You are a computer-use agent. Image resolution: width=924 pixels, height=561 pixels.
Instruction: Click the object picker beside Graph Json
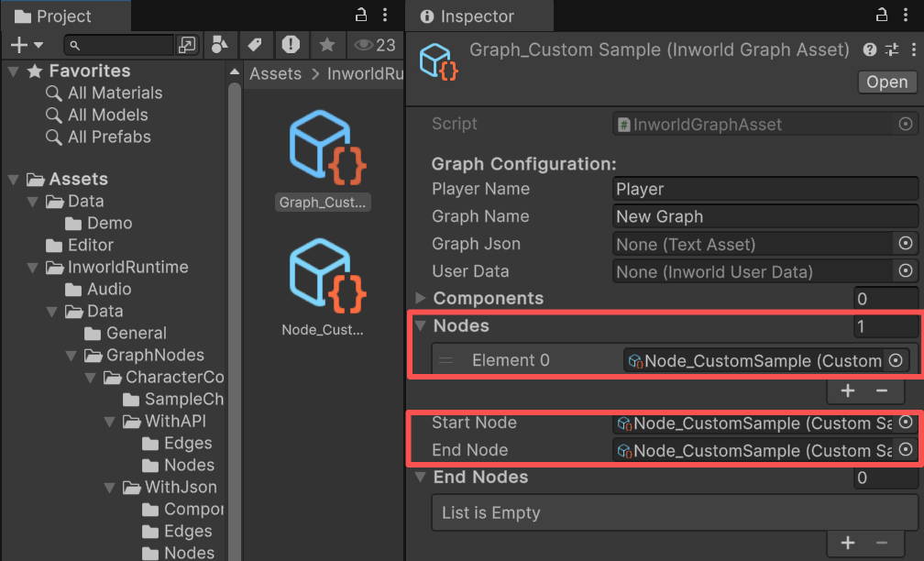907,244
